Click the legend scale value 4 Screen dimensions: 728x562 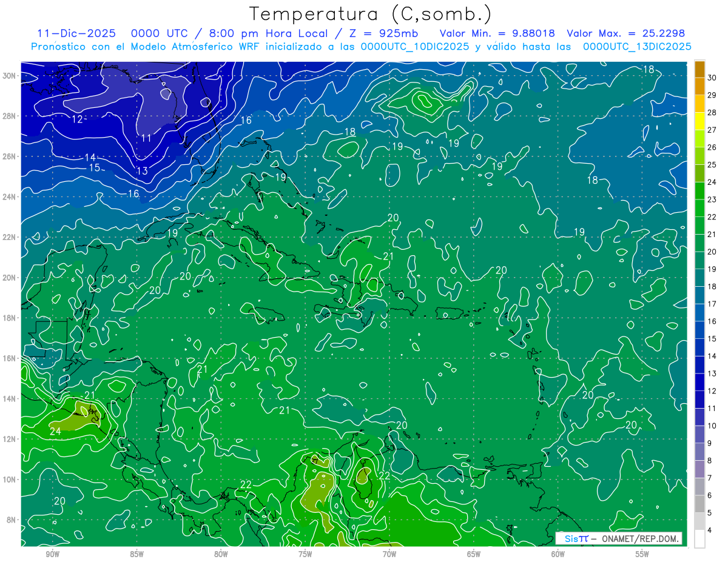710,530
